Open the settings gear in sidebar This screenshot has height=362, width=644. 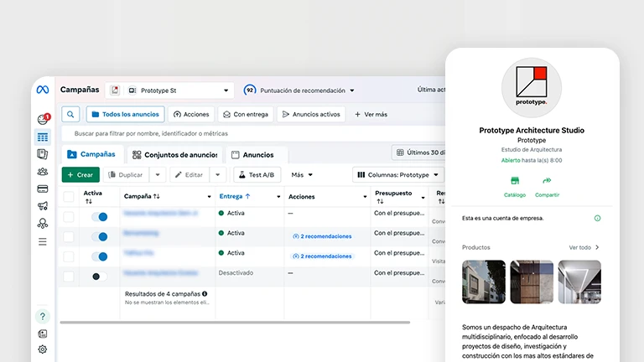coord(43,349)
